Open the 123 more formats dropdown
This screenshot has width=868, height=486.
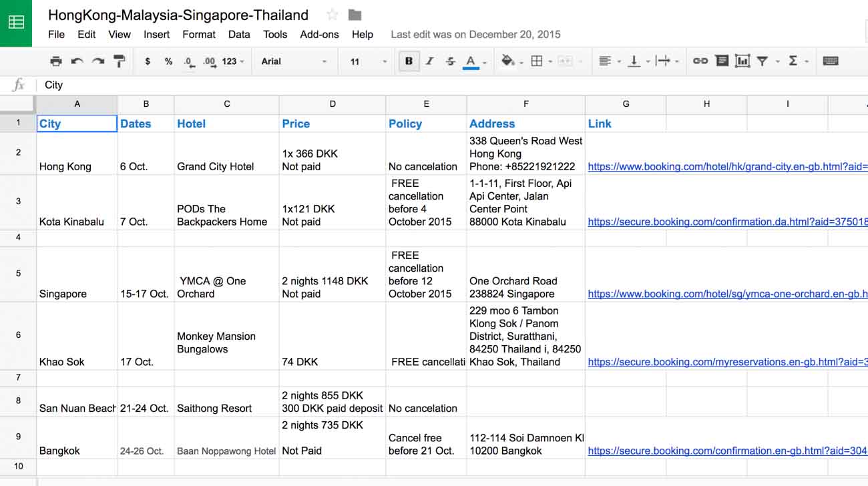point(233,61)
